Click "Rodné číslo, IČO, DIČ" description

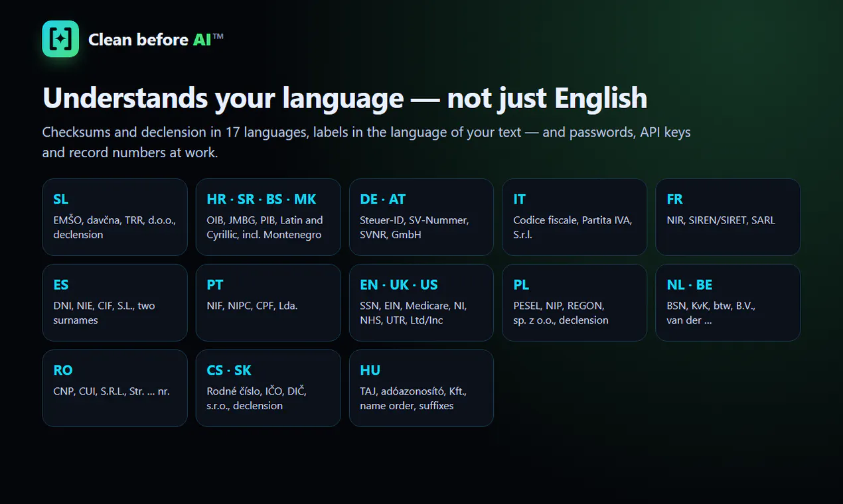(256, 399)
